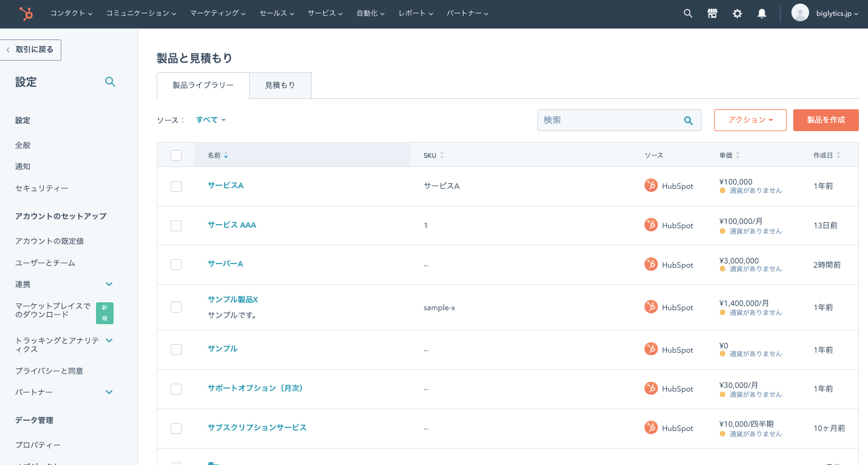This screenshot has width=868, height=465.
Task: Tick the select-all header checkbox
Action: [x=176, y=155]
